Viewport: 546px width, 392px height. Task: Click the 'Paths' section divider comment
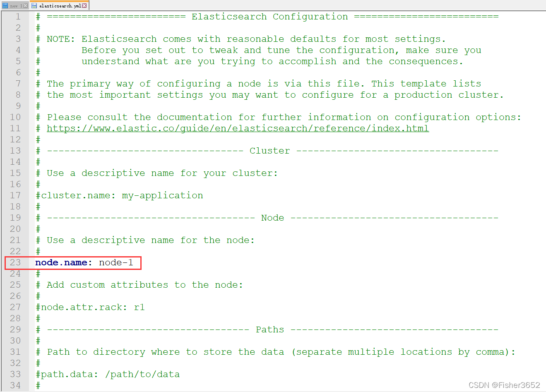(267, 329)
